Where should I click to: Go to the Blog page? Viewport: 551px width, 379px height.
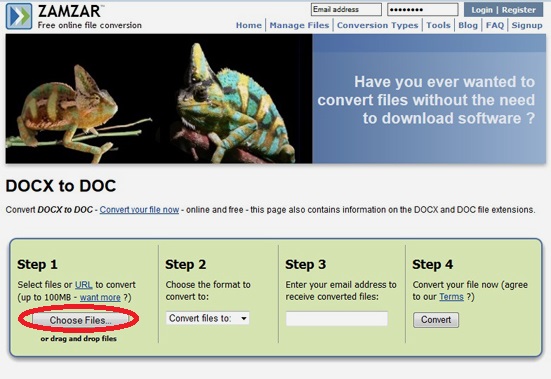[468, 25]
